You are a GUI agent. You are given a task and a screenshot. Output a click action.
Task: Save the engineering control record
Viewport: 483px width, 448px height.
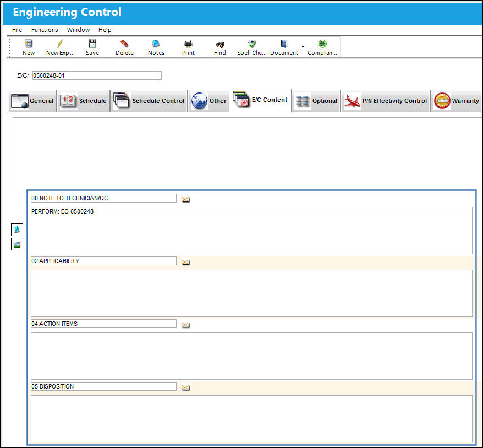coord(92,47)
